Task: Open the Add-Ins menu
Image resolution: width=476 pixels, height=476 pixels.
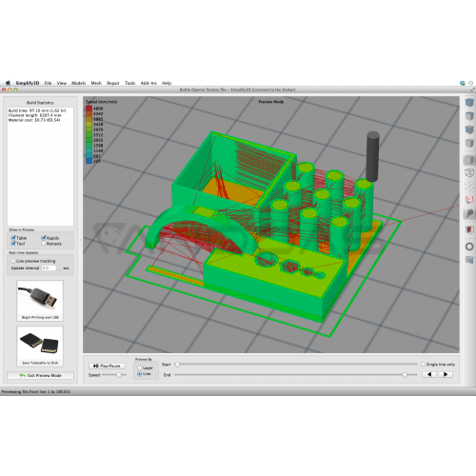Action: pyautogui.click(x=149, y=83)
